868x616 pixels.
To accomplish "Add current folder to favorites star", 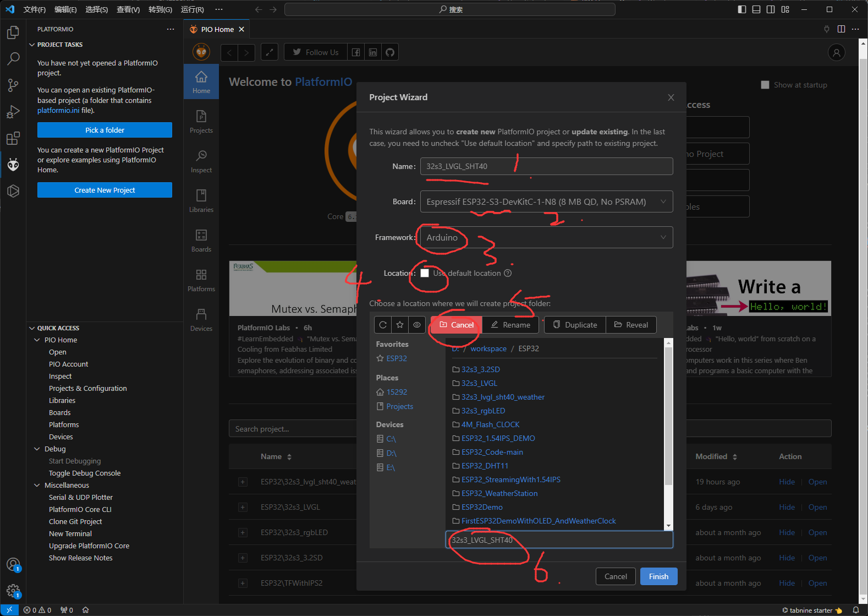I will [x=400, y=325].
